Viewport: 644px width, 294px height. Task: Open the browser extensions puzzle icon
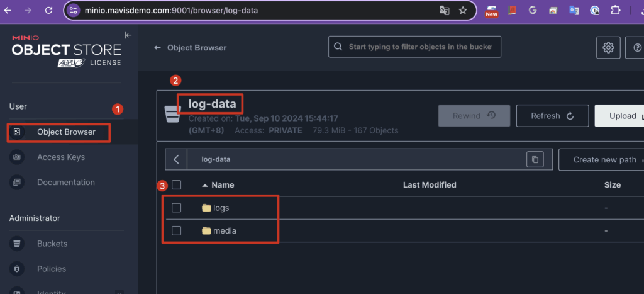tap(616, 10)
